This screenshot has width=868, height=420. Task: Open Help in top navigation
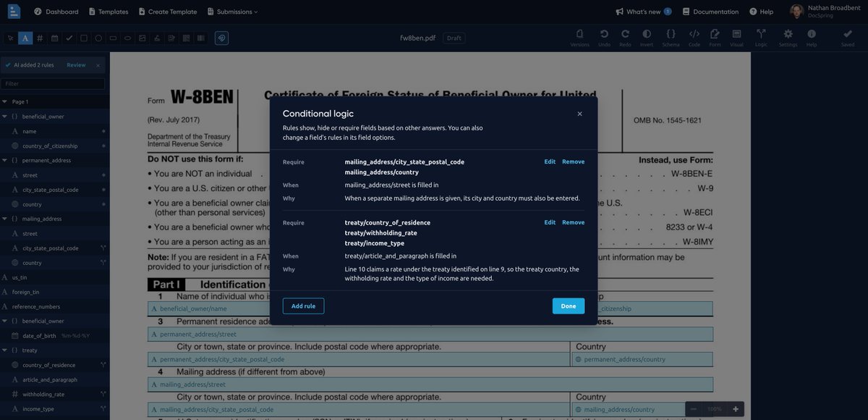click(762, 12)
